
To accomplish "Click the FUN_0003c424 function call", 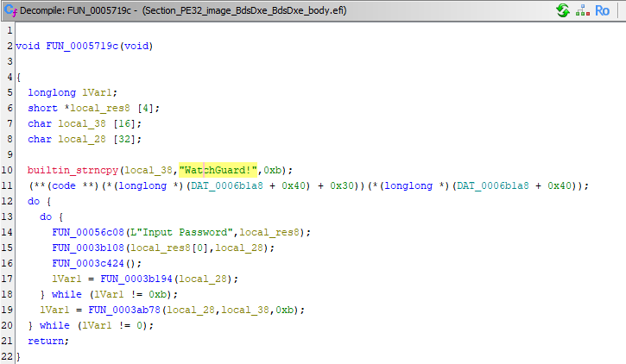I will (x=88, y=264).
